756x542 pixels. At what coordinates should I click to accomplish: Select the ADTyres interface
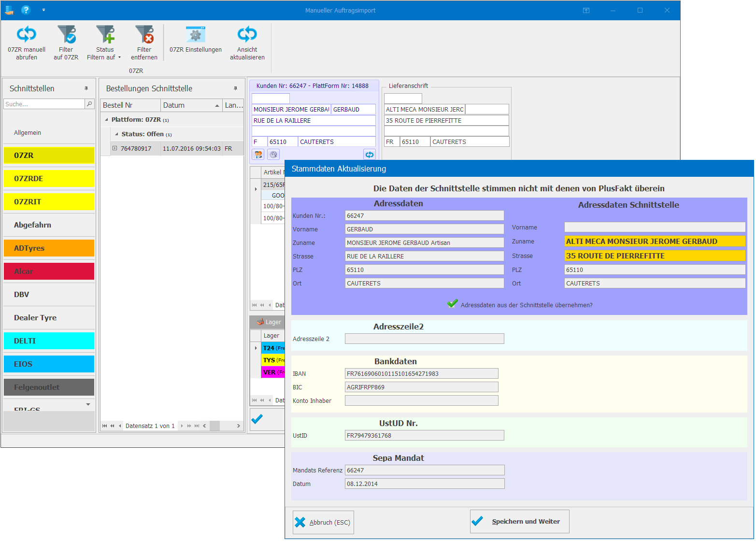click(49, 248)
